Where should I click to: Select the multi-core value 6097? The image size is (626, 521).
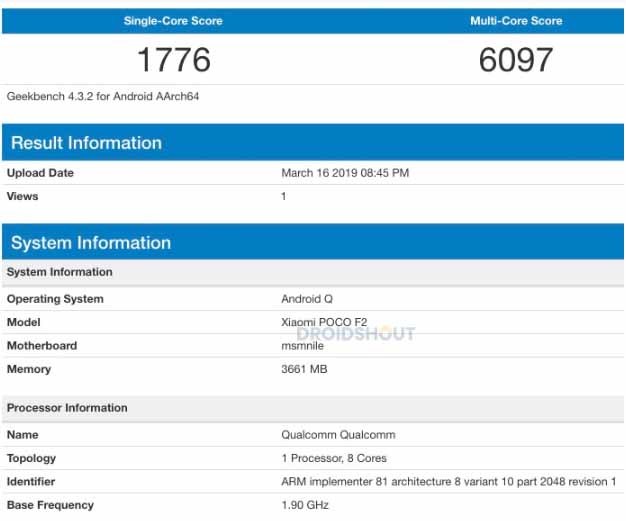click(516, 59)
